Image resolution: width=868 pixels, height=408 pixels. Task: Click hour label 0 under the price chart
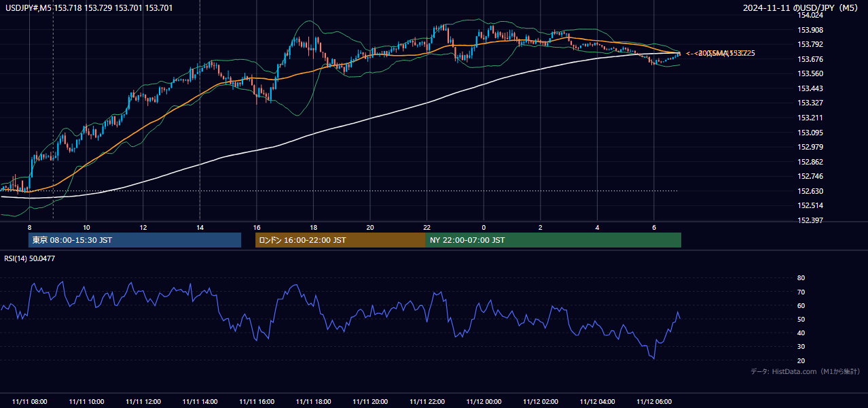point(484,227)
